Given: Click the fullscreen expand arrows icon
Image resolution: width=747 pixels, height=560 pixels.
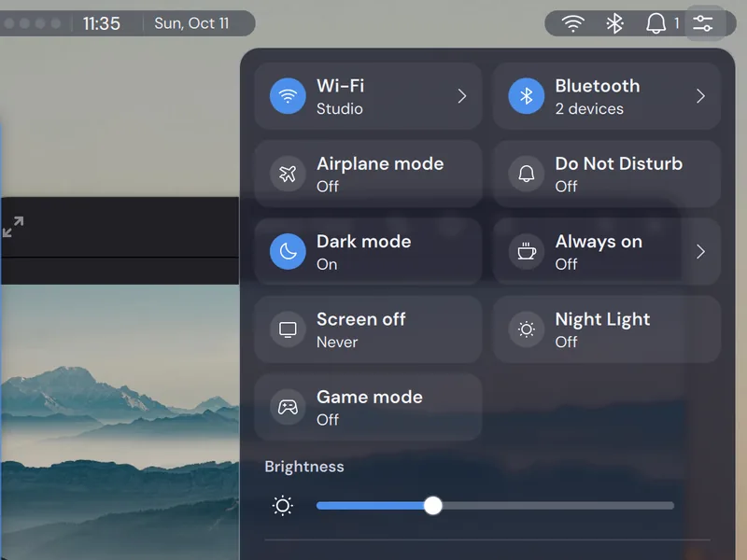Looking at the screenshot, I should [x=13, y=227].
